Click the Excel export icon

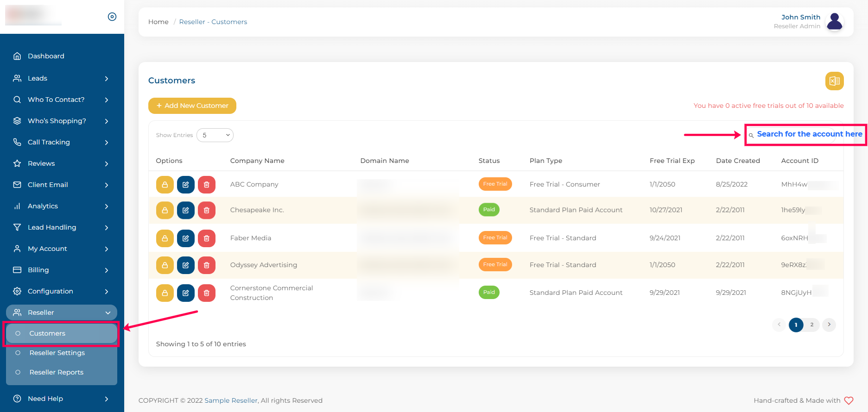[x=834, y=81]
